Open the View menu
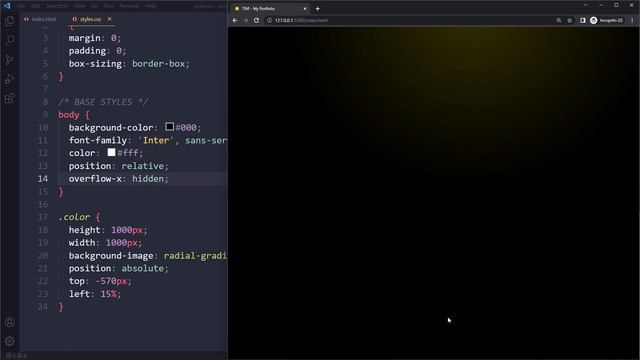The height and width of the screenshot is (360, 640). click(x=79, y=6)
